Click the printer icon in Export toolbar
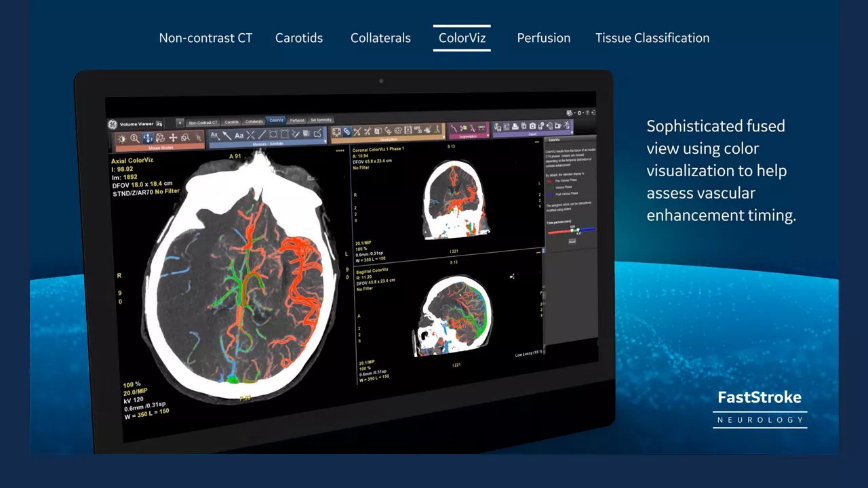The image size is (868, 488). [515, 126]
